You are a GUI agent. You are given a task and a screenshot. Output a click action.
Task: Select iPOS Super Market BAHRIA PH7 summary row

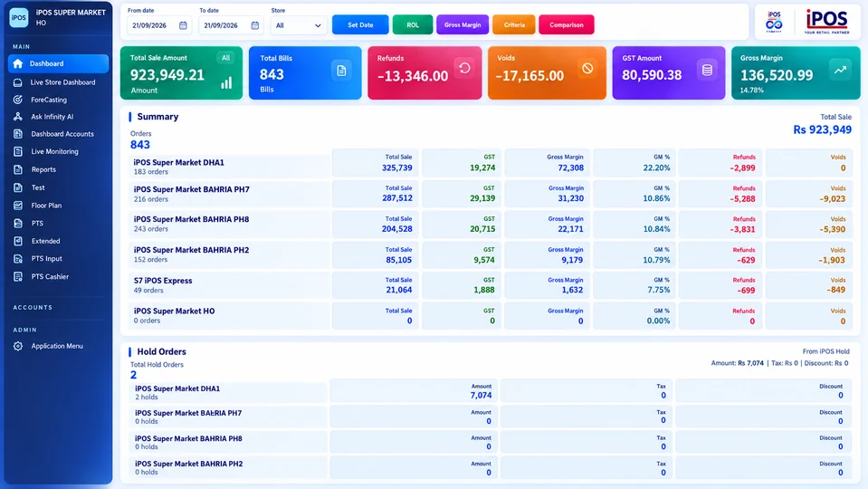491,194
